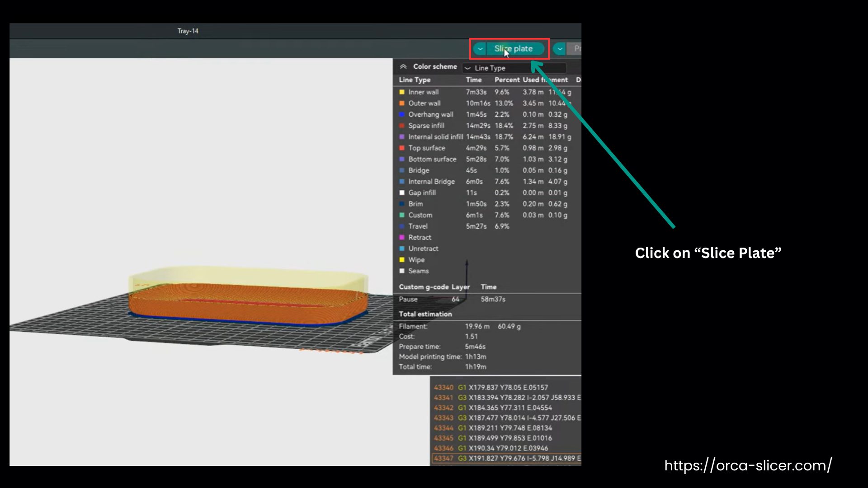Screen dimensions: 868x488
Task: Click the white Gap infill swatch
Action: click(402, 193)
